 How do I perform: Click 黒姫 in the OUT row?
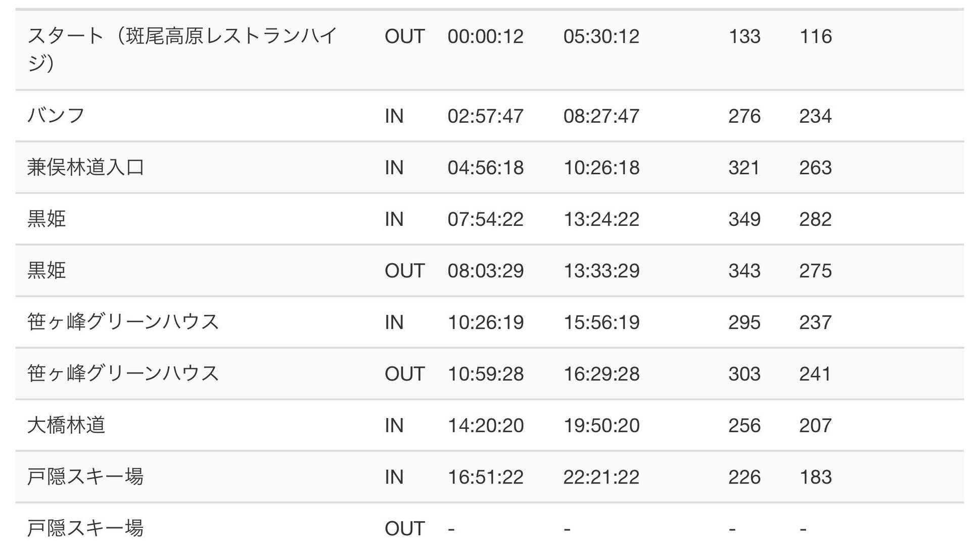46,271
